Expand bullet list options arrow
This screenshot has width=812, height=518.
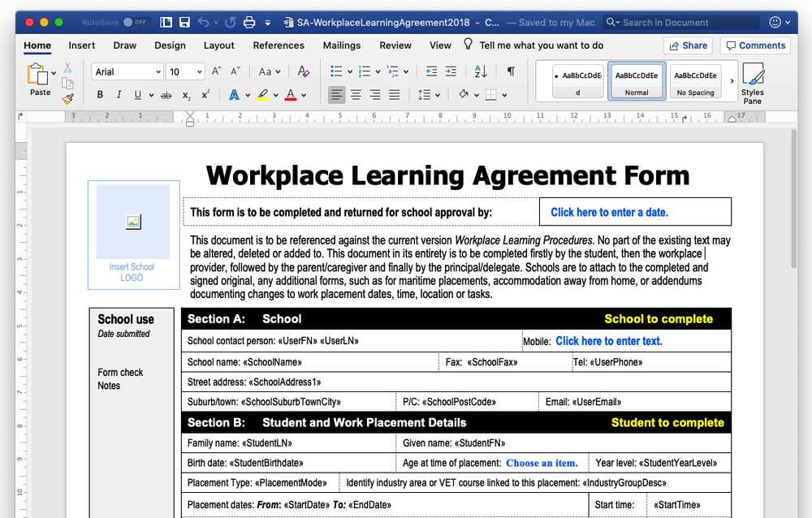point(350,72)
